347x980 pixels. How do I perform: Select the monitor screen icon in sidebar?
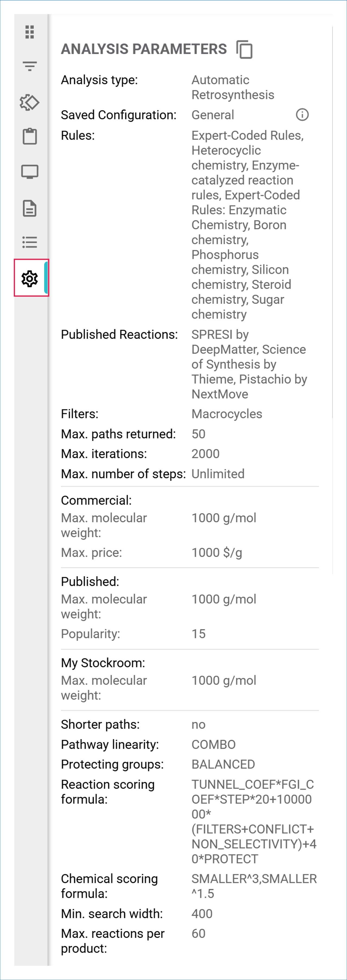pyautogui.click(x=30, y=172)
